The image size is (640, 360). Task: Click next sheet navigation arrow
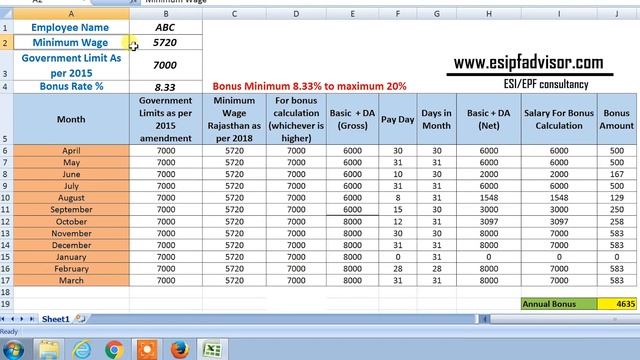click(x=22, y=319)
